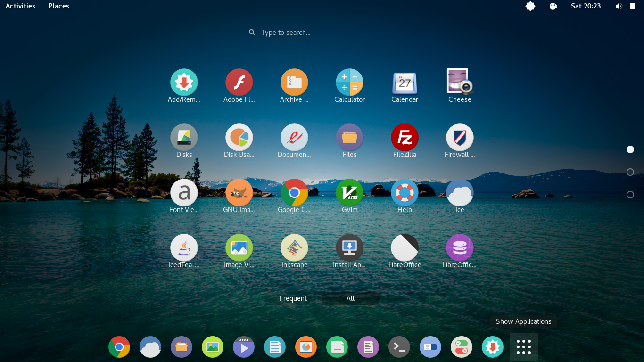Open the Places menu in the top bar
This screenshot has height=362, width=644.
(58, 6)
